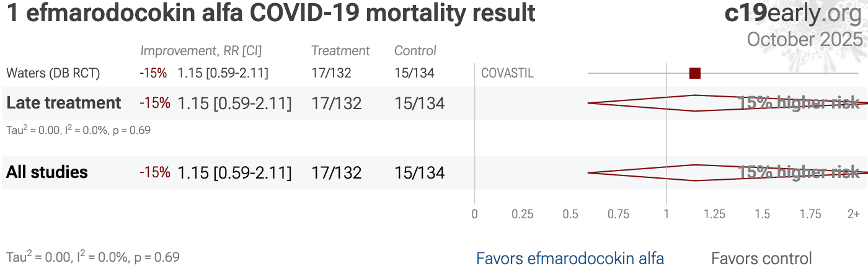Click the 1.25 tick on the axis
The width and height of the screenshot is (868, 266).
click(714, 215)
